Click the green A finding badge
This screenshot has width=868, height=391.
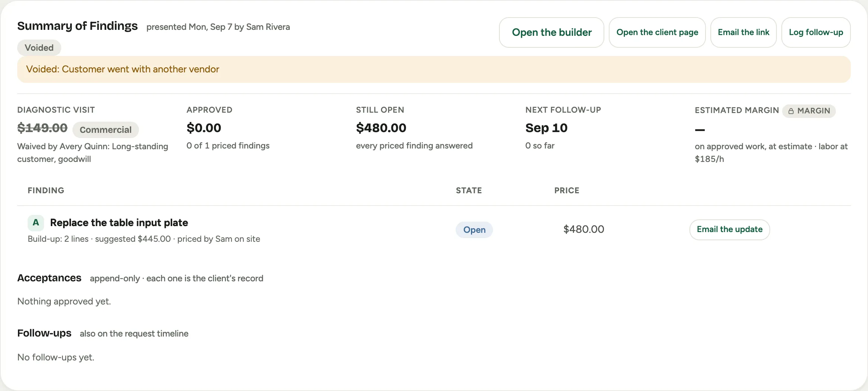36,223
